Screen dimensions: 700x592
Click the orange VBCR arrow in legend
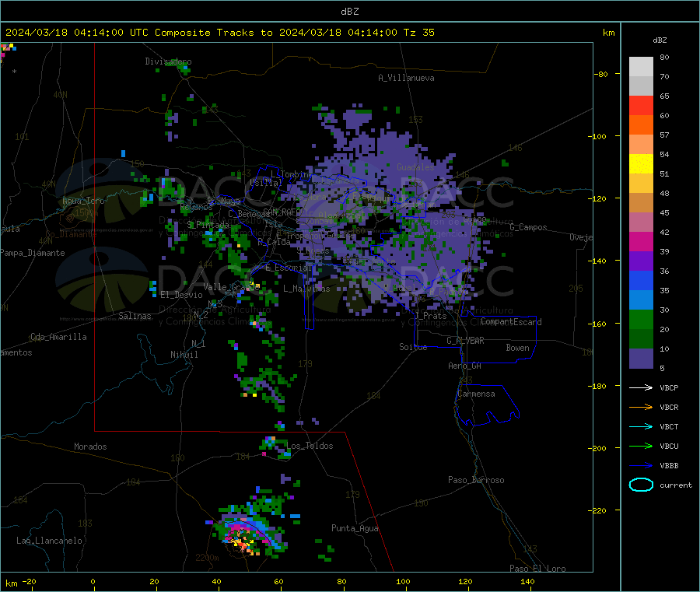click(641, 407)
